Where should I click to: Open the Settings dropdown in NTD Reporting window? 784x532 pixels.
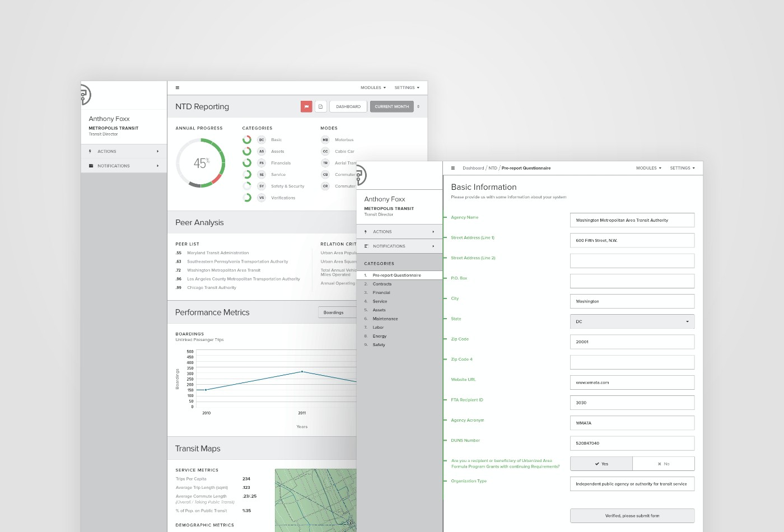407,88
